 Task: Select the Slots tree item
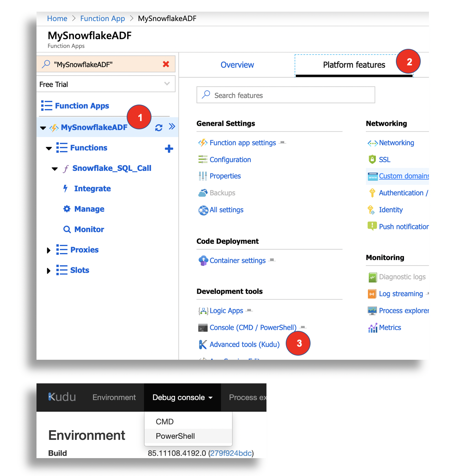click(80, 270)
